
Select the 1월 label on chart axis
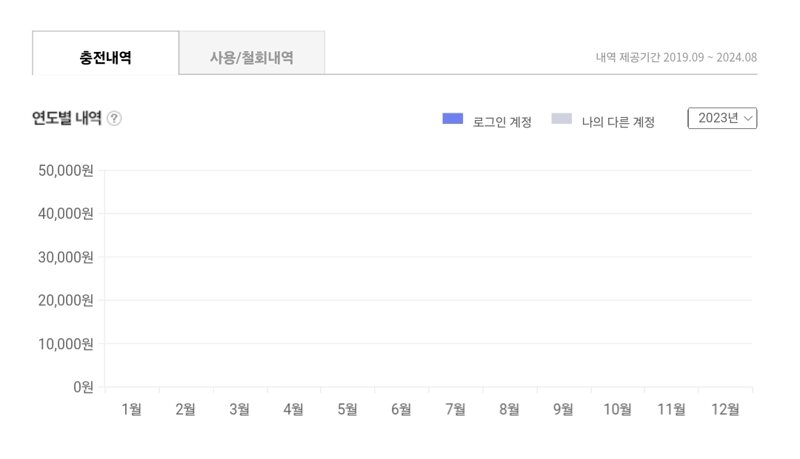pyautogui.click(x=132, y=409)
